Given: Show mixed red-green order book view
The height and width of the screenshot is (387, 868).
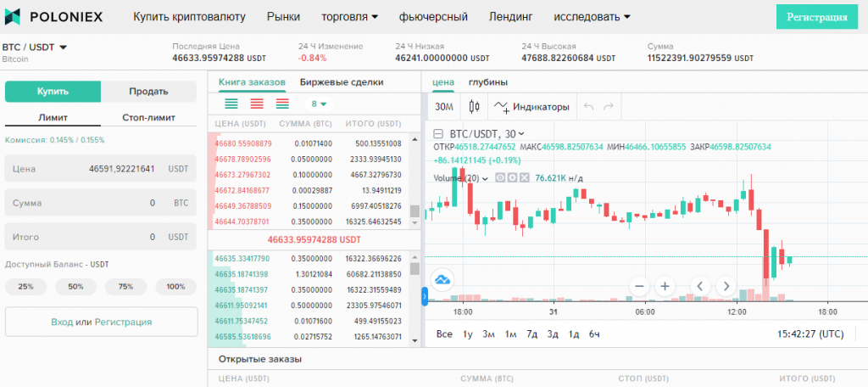Looking at the screenshot, I should click(282, 104).
